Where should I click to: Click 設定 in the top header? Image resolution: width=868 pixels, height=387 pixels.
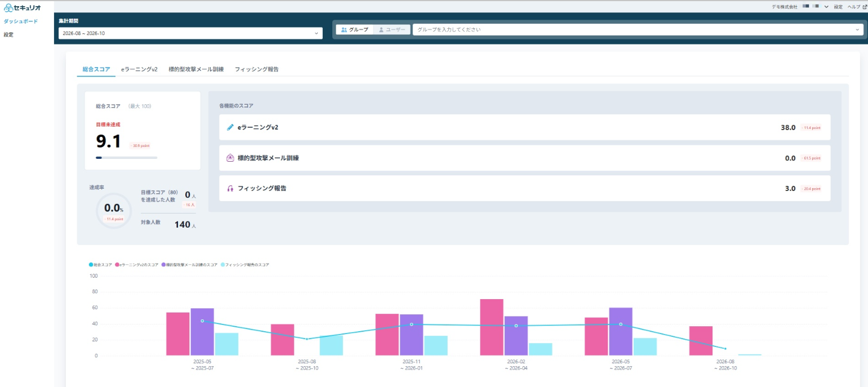(x=838, y=7)
